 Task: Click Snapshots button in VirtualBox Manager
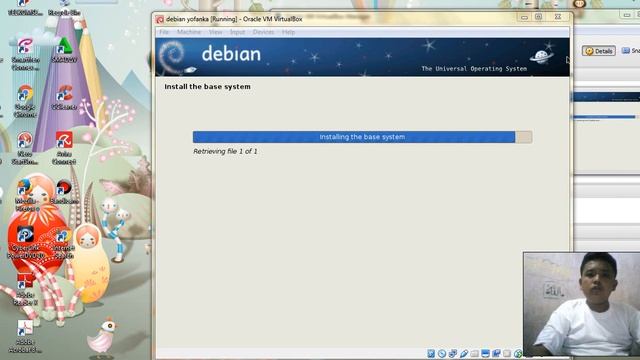click(631, 51)
